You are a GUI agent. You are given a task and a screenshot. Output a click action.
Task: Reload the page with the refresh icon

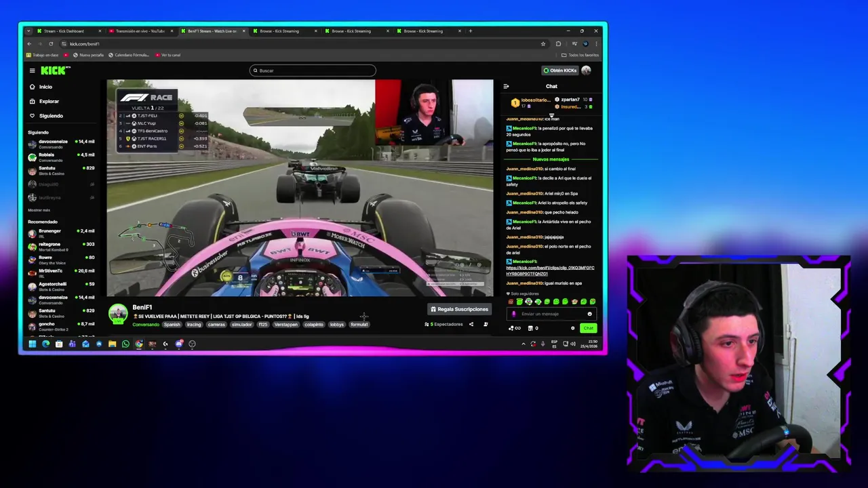pyautogui.click(x=51, y=44)
